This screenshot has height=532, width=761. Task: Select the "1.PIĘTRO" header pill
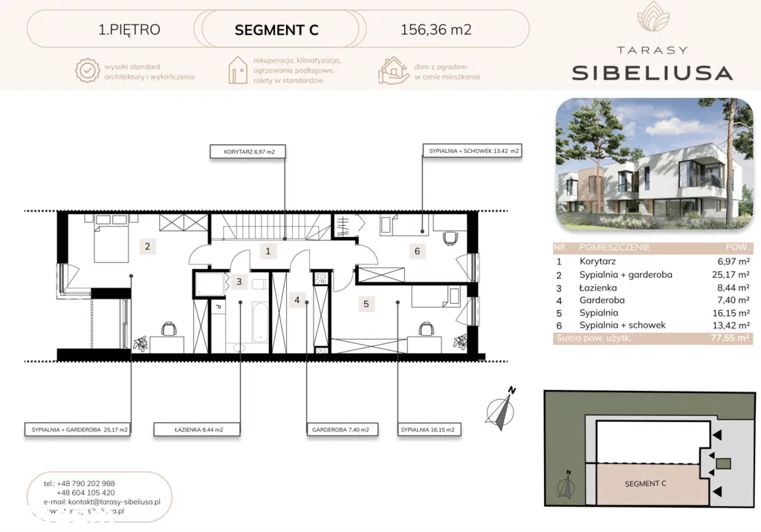(129, 30)
